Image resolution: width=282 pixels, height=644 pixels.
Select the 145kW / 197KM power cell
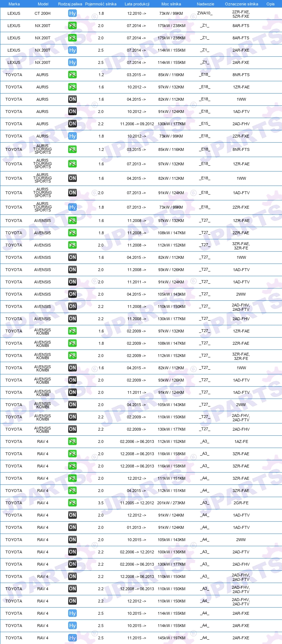pyautogui.click(x=171, y=638)
